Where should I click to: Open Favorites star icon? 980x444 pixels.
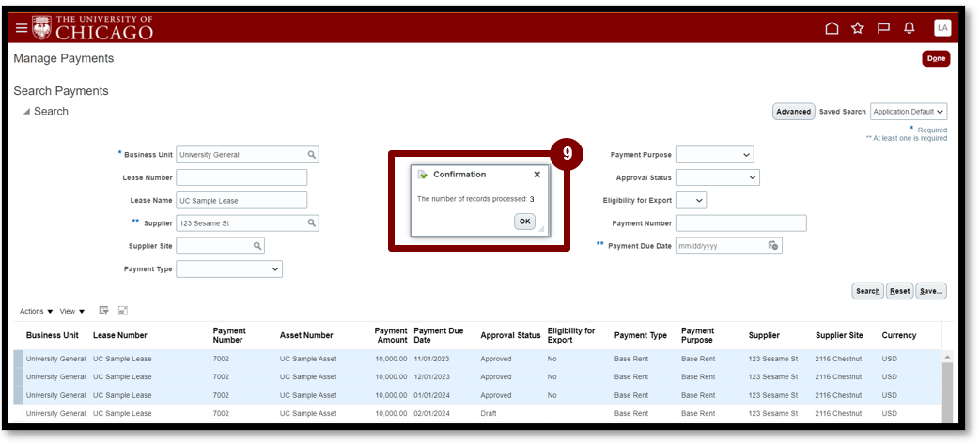pyautogui.click(x=858, y=28)
